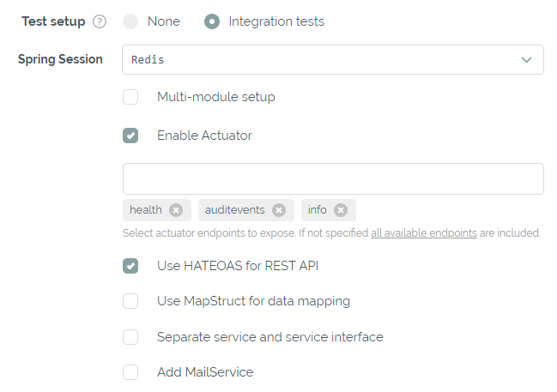Check Use MapStruct for data mapping
The image size is (557, 392).
click(x=130, y=301)
